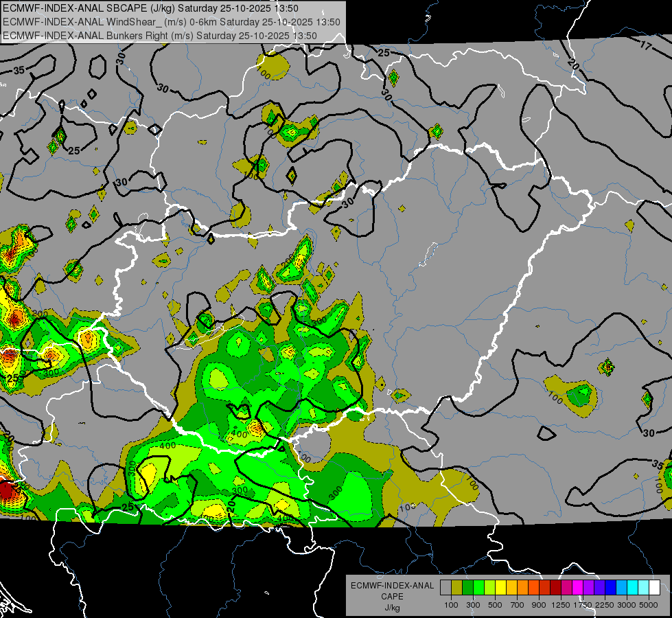The height and width of the screenshot is (618, 672).
Task: Click the 300 label under the legend bar
Action: click(x=473, y=605)
